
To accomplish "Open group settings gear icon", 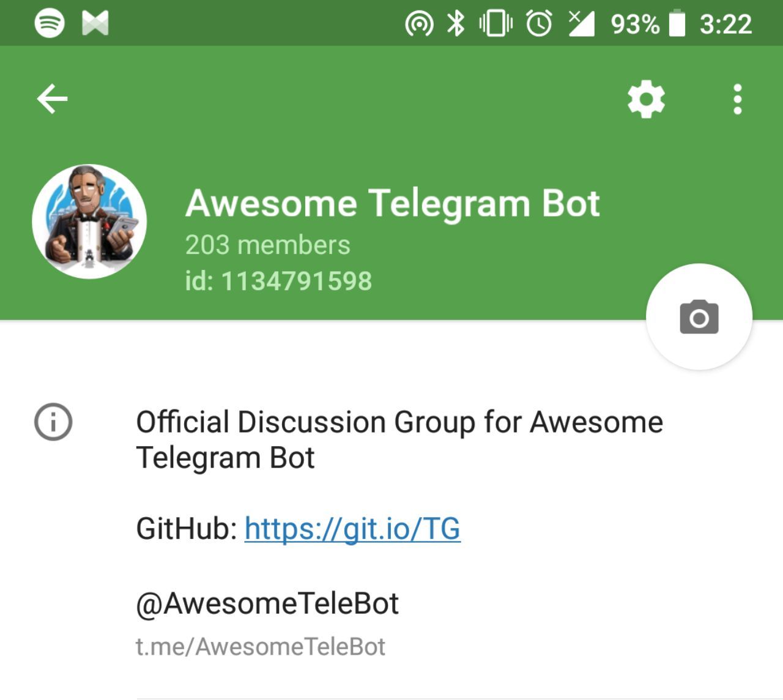I will pyautogui.click(x=646, y=99).
